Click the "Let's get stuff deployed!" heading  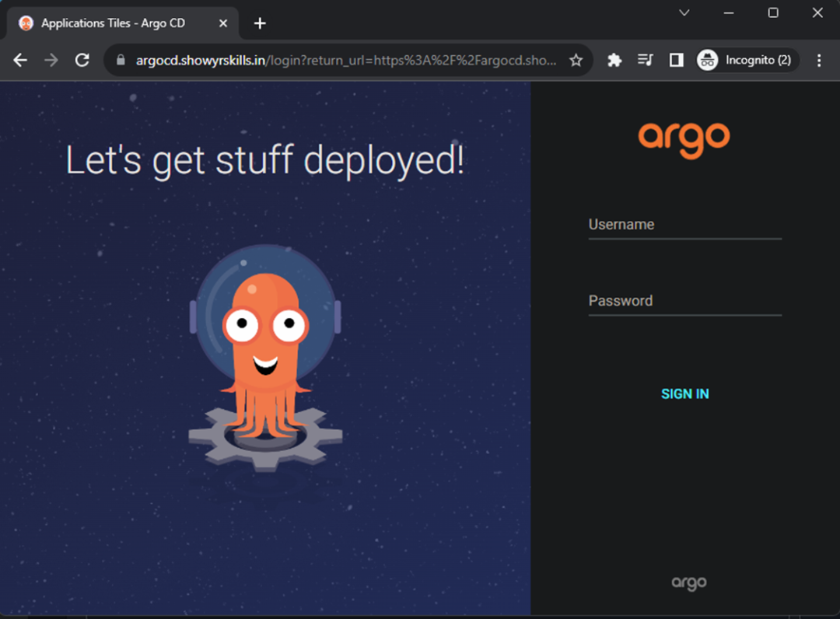264,161
